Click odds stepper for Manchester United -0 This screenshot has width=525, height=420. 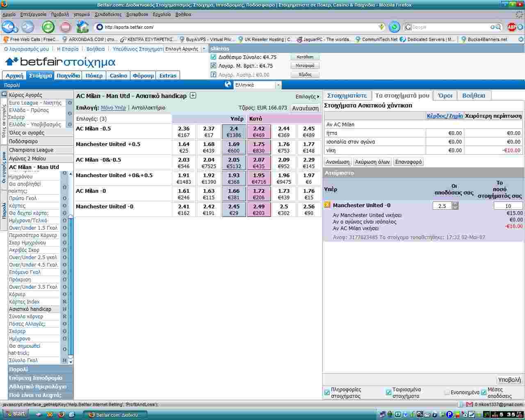coord(455,206)
